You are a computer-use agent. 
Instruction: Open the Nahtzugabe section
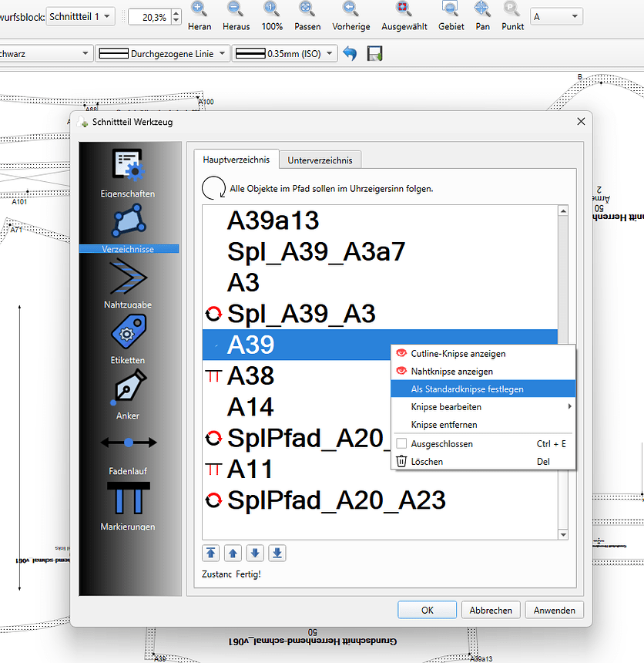128,284
